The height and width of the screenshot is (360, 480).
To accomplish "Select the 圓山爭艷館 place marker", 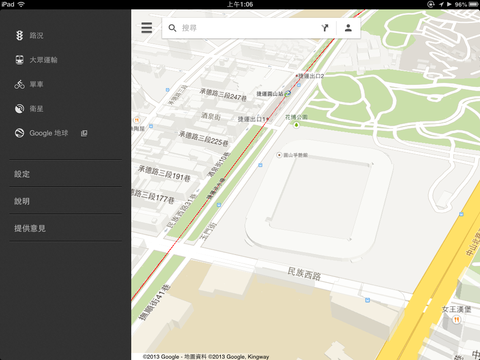I will [279, 155].
